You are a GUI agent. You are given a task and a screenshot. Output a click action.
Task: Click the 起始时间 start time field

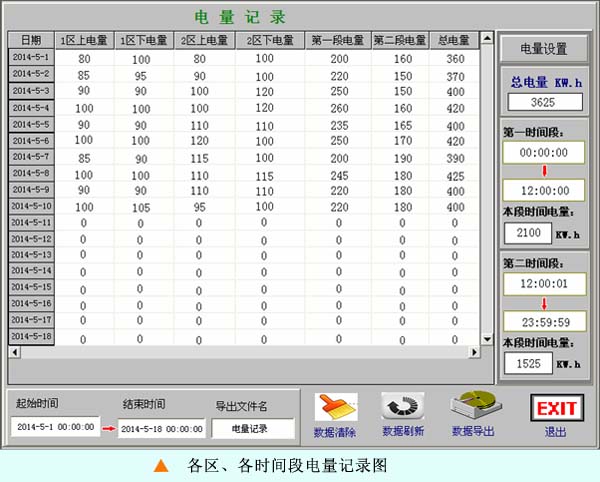tap(55, 427)
